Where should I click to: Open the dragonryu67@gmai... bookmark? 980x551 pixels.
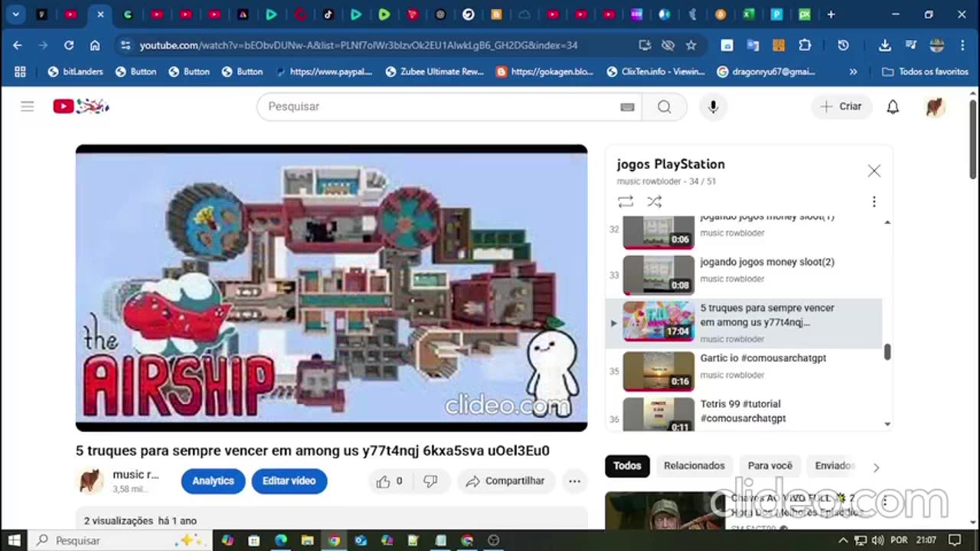click(x=766, y=71)
